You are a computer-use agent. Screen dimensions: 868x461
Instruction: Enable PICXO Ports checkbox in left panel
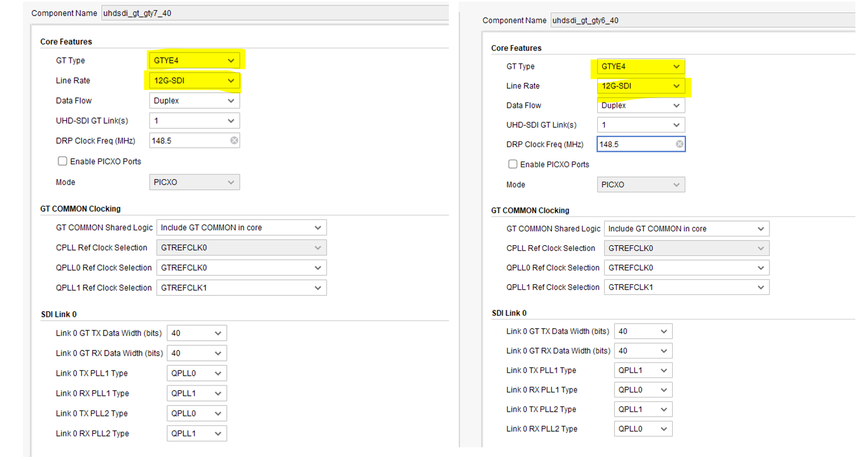pos(62,161)
